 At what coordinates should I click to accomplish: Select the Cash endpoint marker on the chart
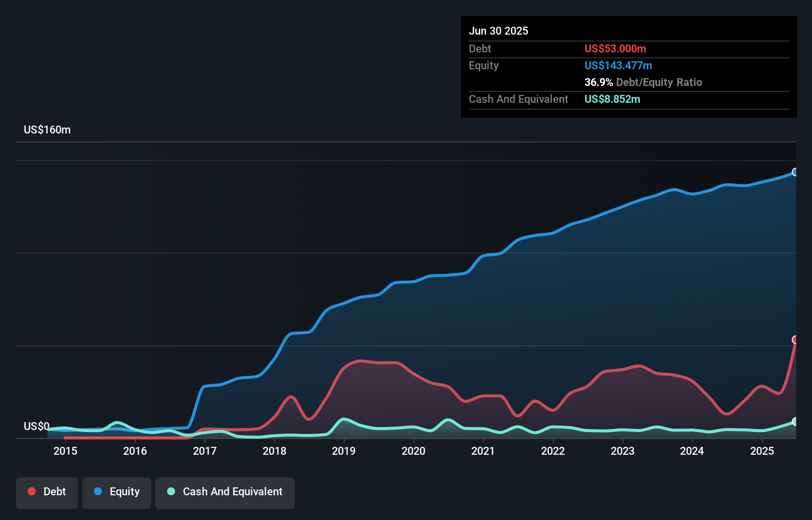pos(795,422)
